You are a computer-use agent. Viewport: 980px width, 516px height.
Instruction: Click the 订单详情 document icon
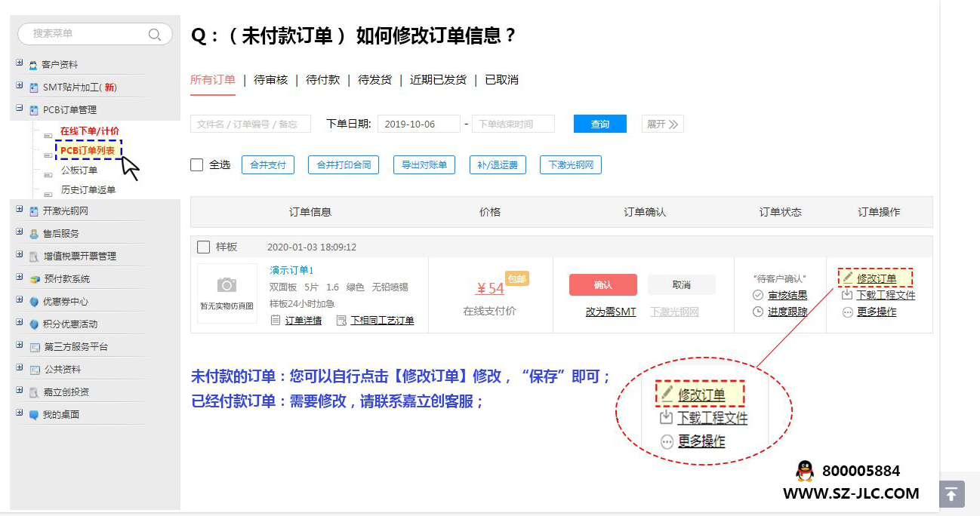coord(276,321)
